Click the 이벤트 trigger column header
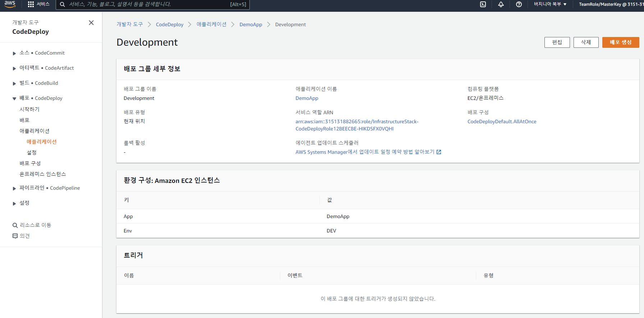Screen dimensions: 644x318 [x=295, y=276]
